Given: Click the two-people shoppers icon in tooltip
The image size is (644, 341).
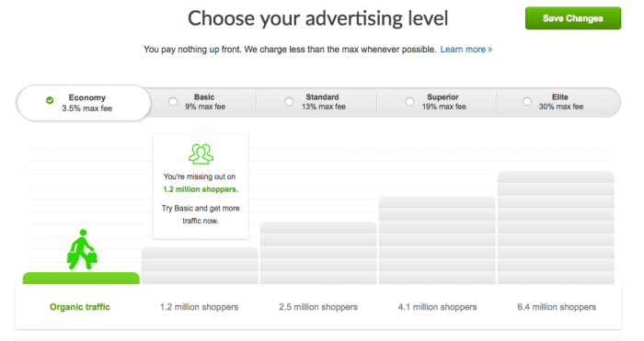Looking at the screenshot, I should point(201,153).
